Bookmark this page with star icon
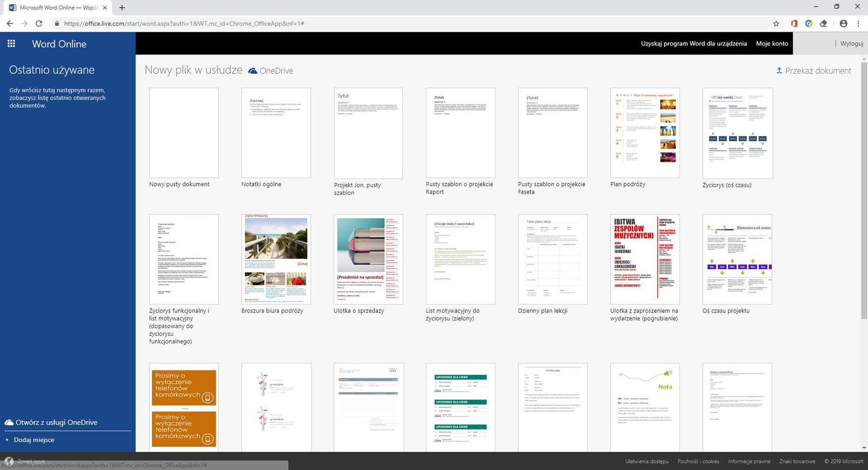 (776, 24)
